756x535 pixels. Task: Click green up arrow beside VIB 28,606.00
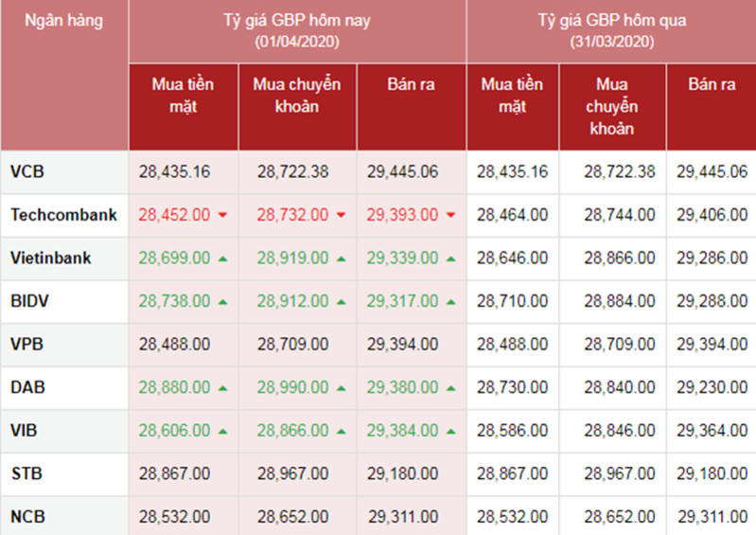[x=222, y=431]
